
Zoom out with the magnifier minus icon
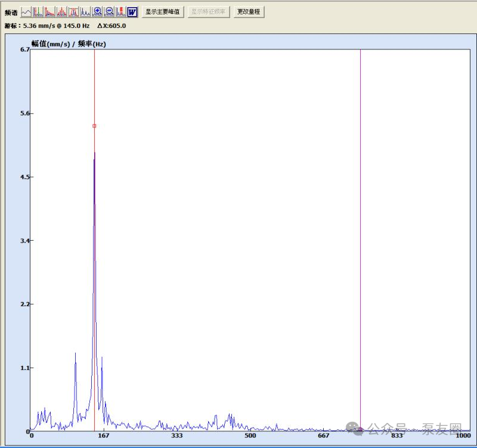[x=109, y=12]
